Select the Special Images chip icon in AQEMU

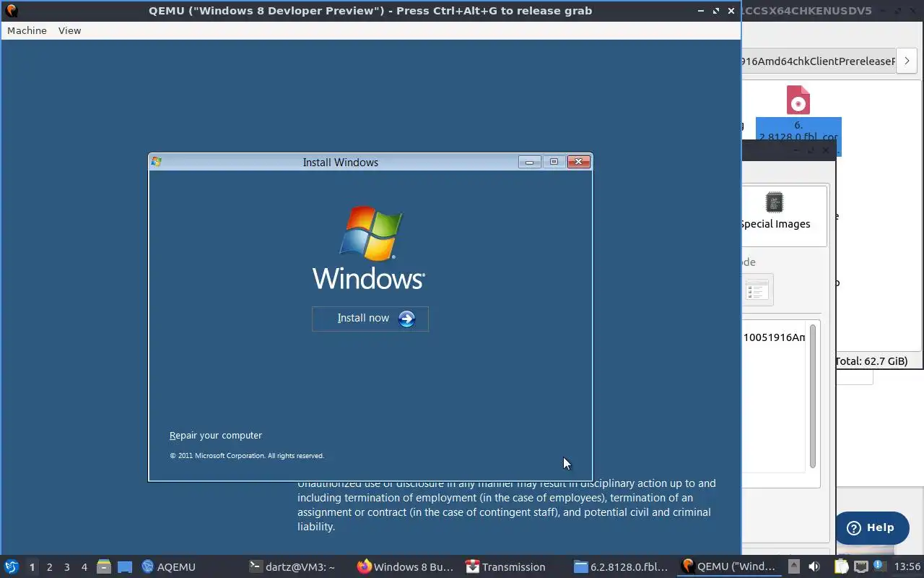775,202
